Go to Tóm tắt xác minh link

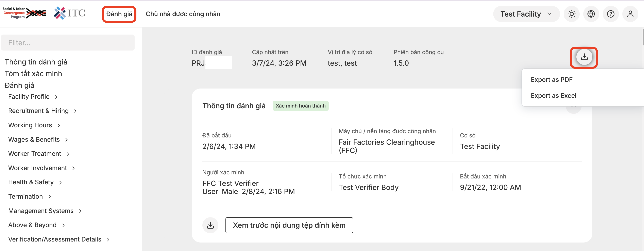[33, 74]
